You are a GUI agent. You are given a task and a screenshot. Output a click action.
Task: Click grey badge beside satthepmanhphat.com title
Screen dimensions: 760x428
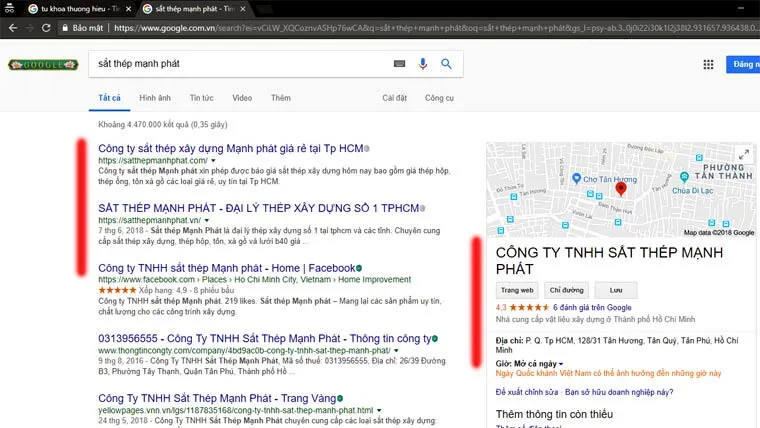pos(367,149)
